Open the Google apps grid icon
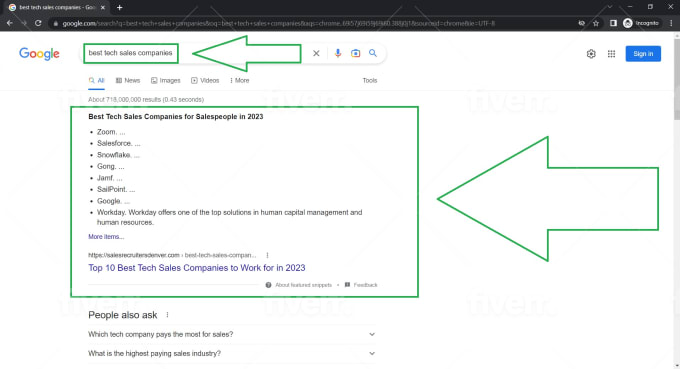This screenshot has height=369, width=680. (x=611, y=54)
